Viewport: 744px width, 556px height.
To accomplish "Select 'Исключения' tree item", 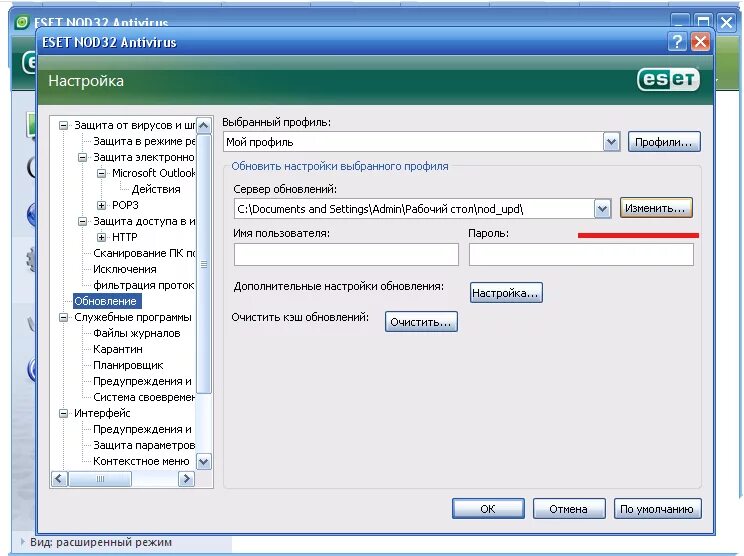I will point(125,269).
